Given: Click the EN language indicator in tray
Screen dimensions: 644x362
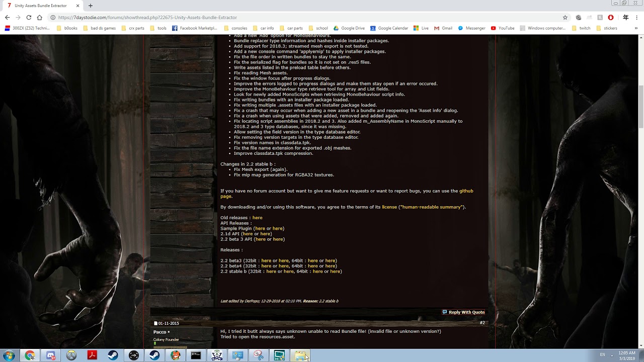Looking at the screenshot, I should [x=603, y=355].
